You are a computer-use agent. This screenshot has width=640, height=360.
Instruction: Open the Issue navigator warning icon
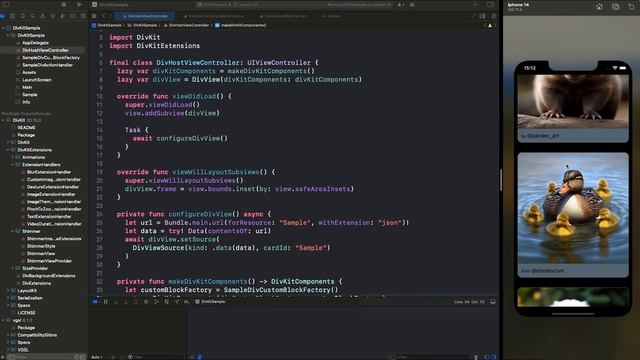coord(42,16)
